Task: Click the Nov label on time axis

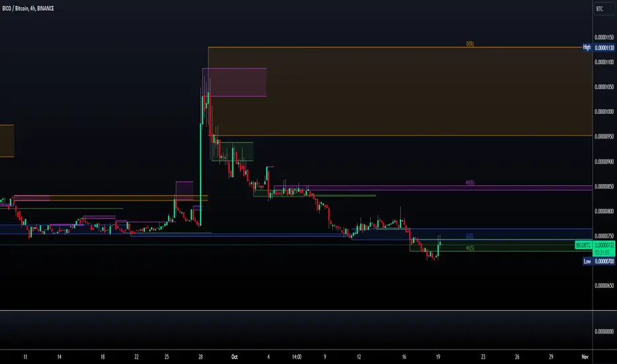Action: 585,357
